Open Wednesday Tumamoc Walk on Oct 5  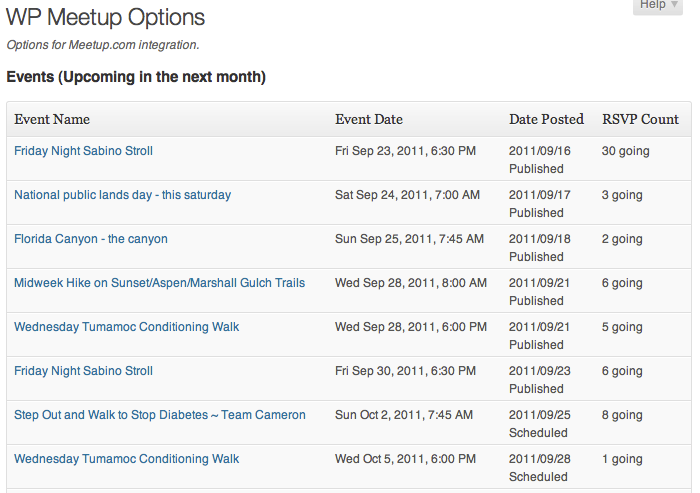(x=127, y=459)
